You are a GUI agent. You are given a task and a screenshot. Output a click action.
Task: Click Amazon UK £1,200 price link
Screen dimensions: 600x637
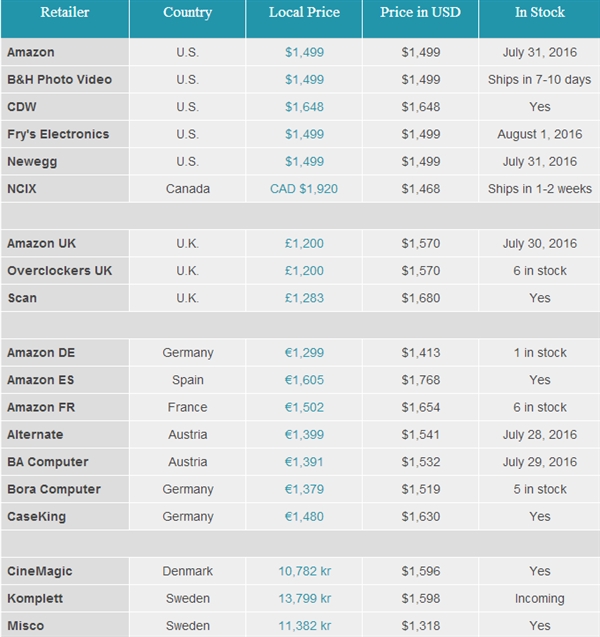tap(304, 243)
